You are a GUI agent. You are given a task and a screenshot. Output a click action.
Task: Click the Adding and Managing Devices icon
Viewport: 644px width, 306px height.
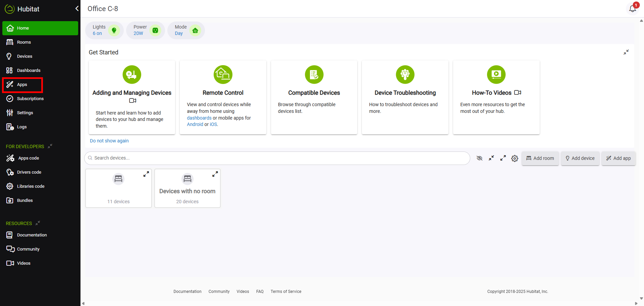pyautogui.click(x=132, y=75)
